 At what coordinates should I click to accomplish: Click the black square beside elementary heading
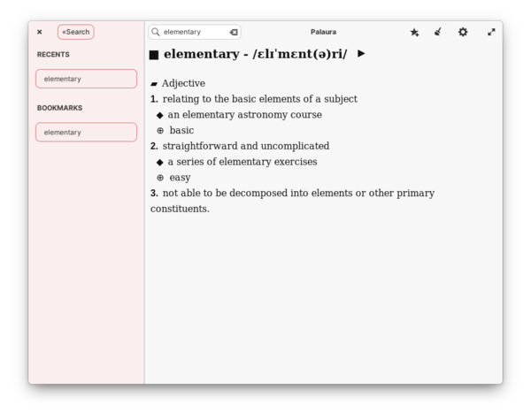pos(154,55)
